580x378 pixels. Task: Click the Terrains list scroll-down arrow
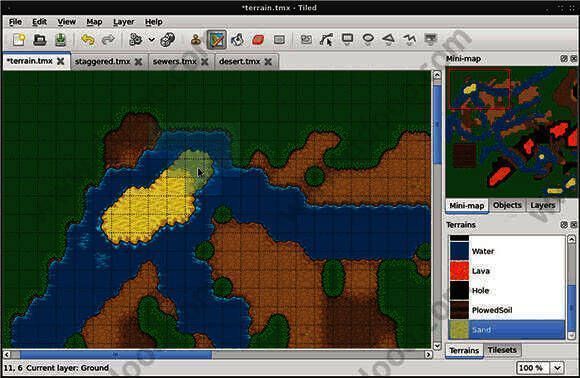click(x=571, y=335)
